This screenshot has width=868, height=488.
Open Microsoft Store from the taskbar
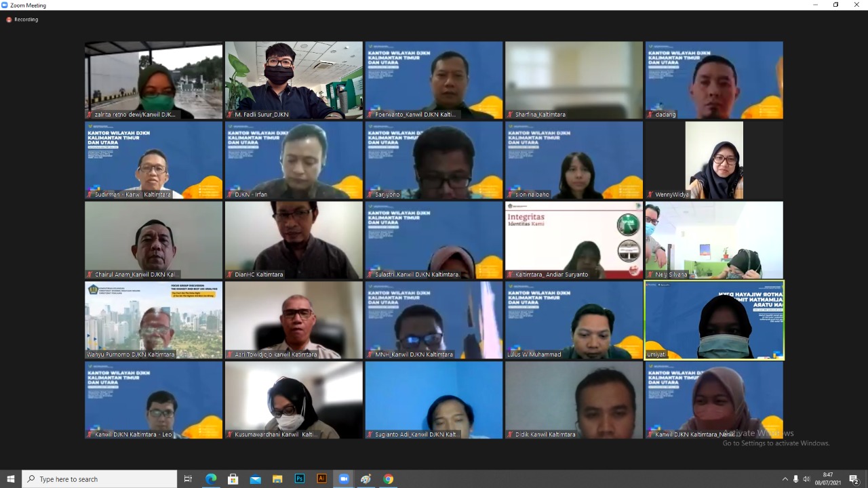point(233,479)
